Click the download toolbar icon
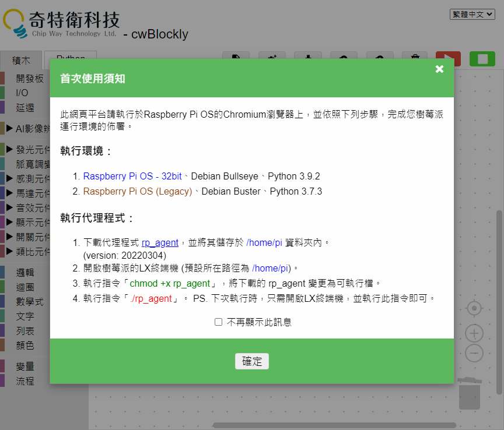The width and height of the screenshot is (504, 430). coord(307,58)
